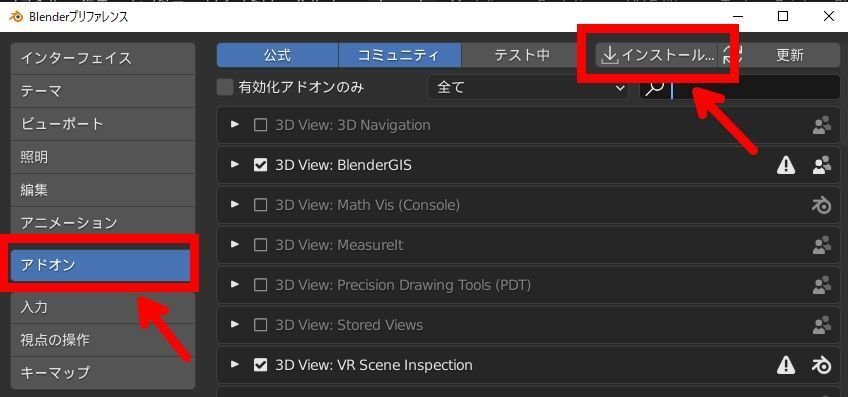Disable VR Scene Inspection checkbox
The image size is (848, 397).
261,365
